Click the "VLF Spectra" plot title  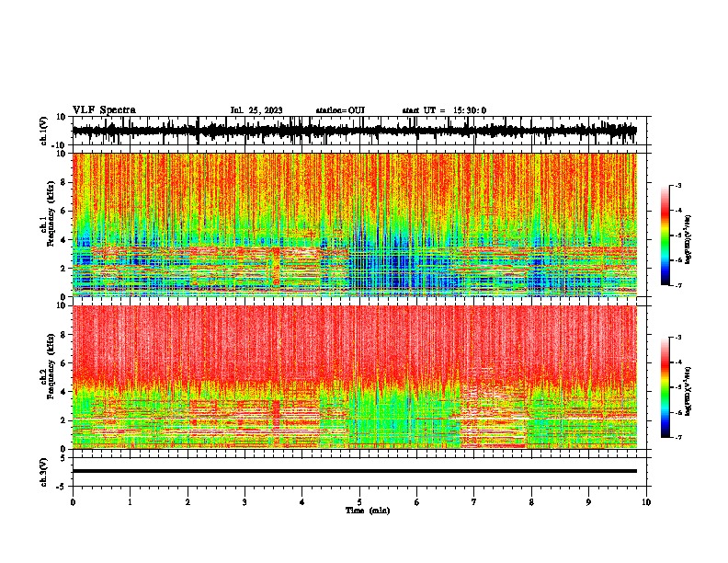pos(104,110)
